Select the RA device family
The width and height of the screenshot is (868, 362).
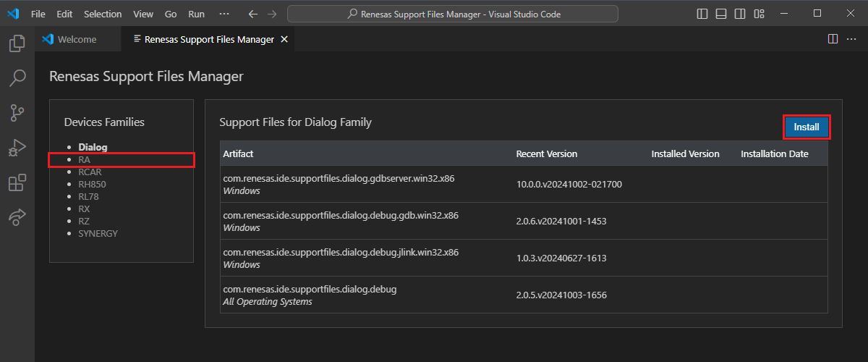click(x=84, y=159)
